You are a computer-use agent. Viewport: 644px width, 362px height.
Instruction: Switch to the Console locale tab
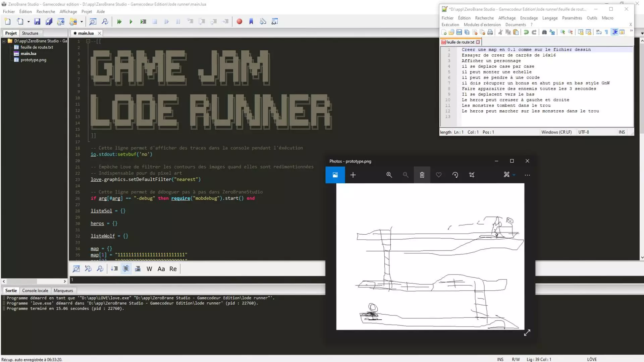[x=35, y=291]
